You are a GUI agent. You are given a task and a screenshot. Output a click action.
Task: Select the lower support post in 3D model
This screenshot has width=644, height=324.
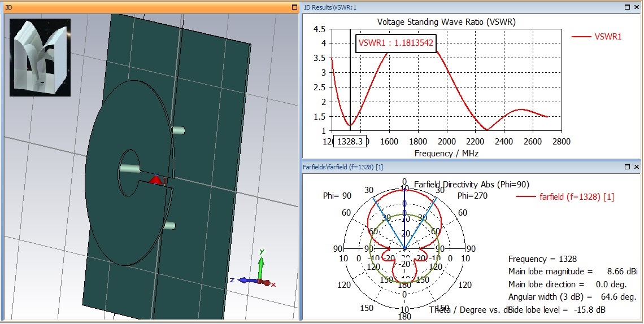169,226
